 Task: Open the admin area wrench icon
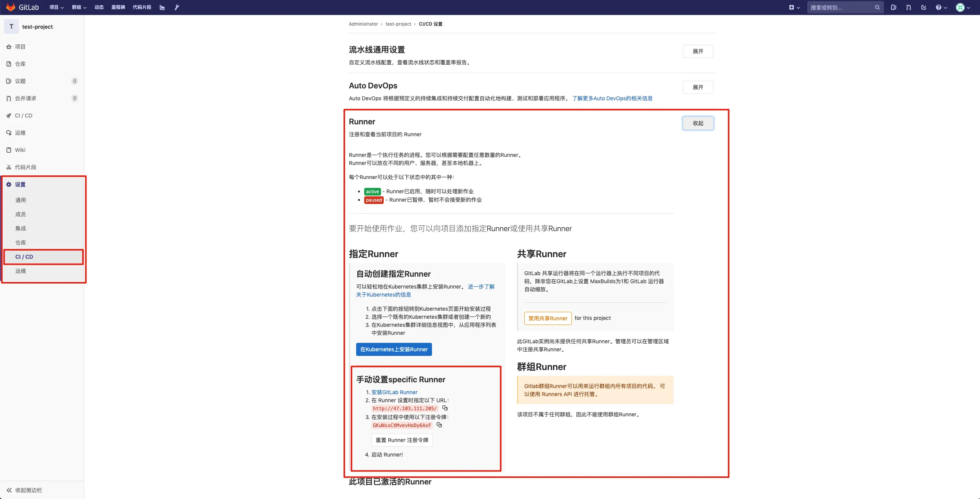[177, 7]
